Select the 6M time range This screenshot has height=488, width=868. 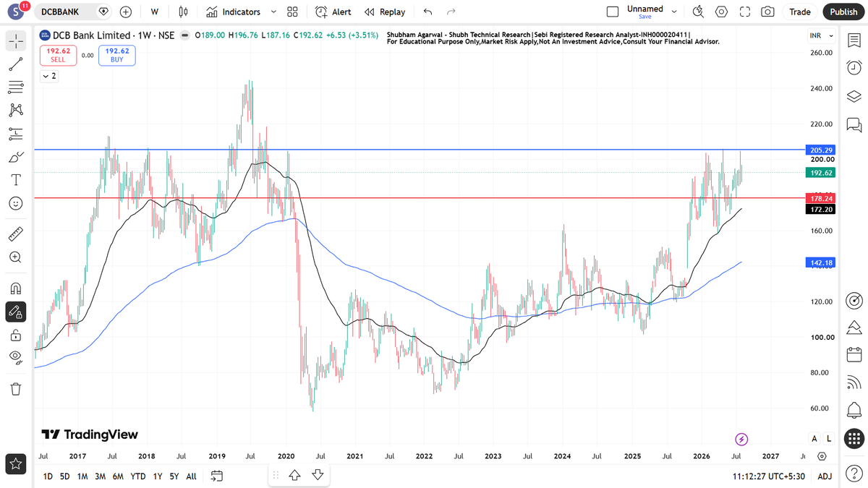(118, 476)
